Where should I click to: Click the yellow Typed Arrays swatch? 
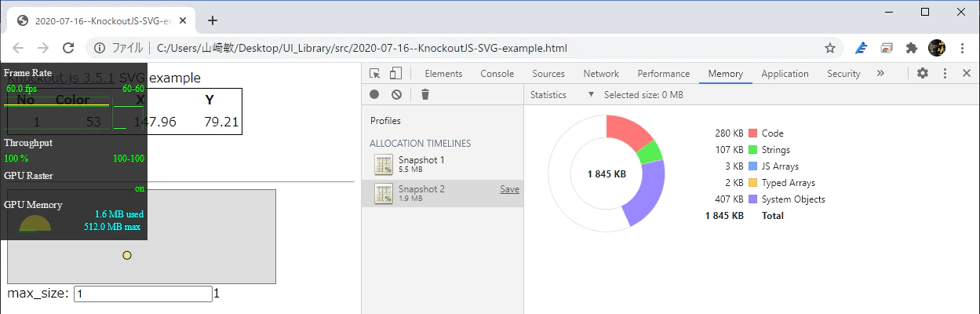click(753, 183)
